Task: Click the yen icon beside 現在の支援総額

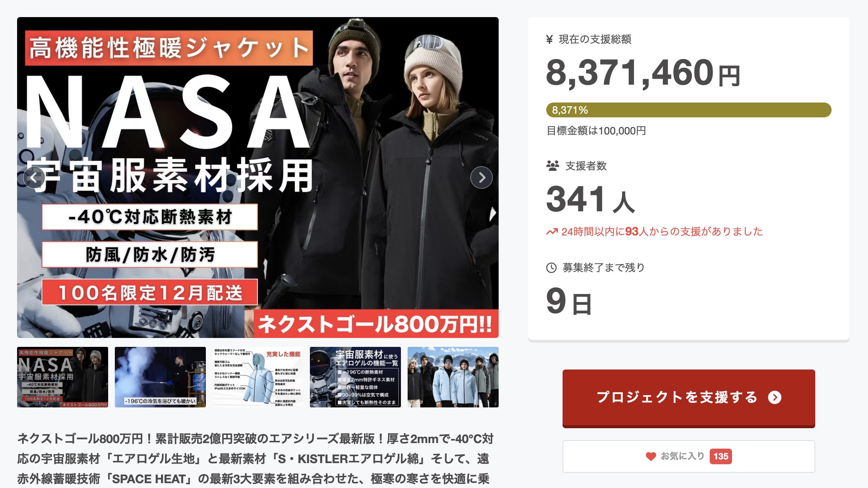Action: tap(550, 39)
